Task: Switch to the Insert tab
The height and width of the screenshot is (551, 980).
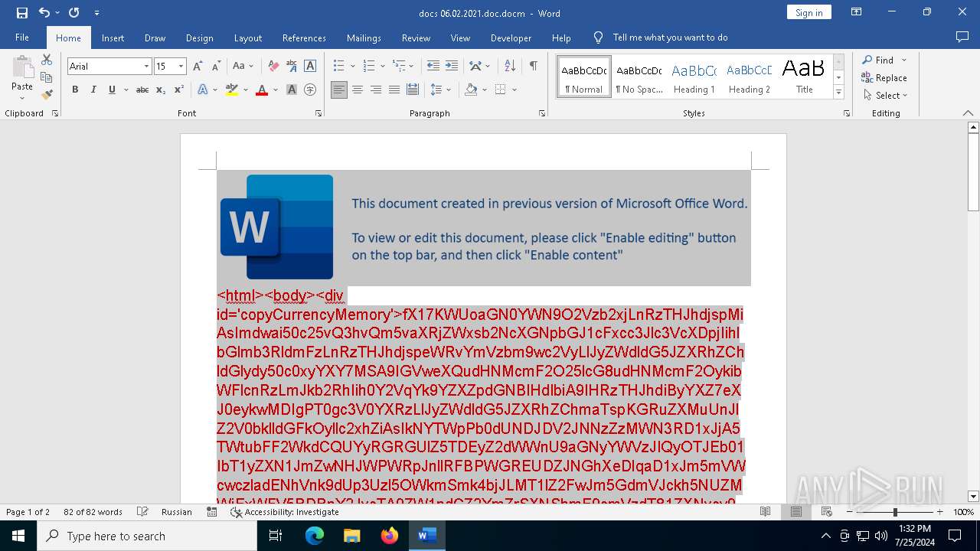Action: pos(113,37)
